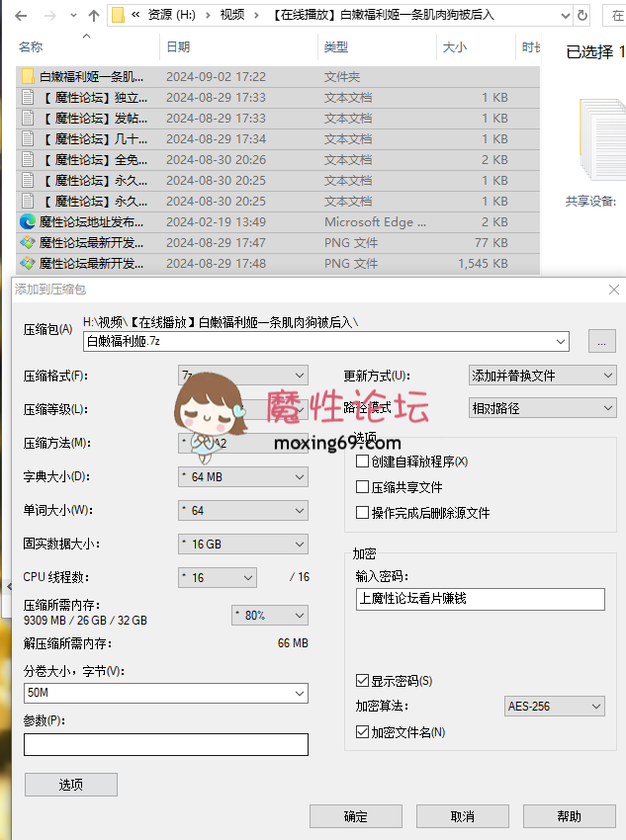626x840 pixels.
Task: Open the 字典大小 64 MB dropdown
Action: (243, 478)
